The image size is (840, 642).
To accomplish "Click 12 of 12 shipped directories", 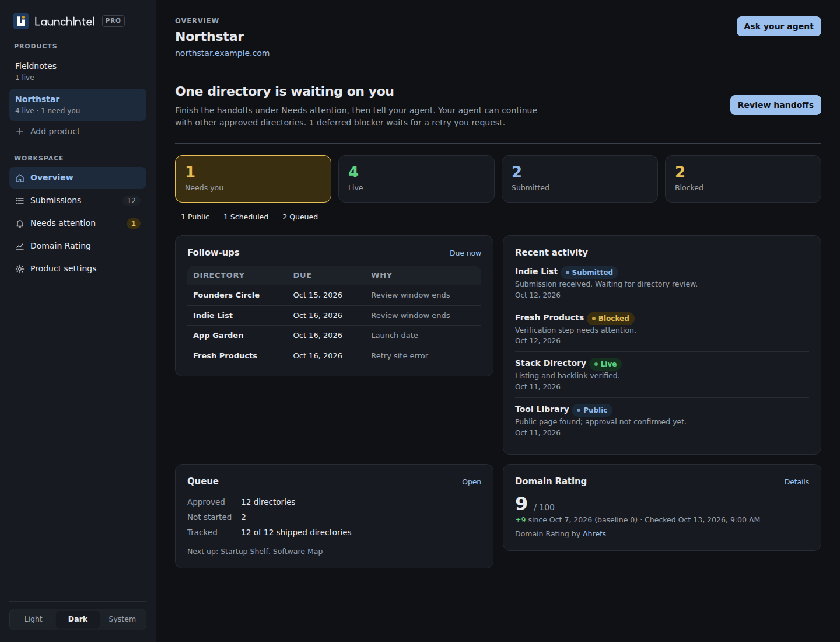I will 296,532.
